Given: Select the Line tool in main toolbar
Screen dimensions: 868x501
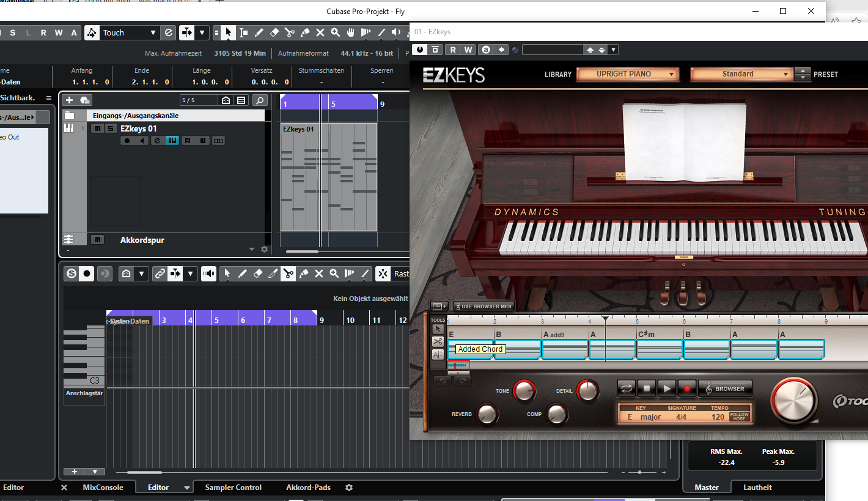Looking at the screenshot, I should [x=381, y=32].
